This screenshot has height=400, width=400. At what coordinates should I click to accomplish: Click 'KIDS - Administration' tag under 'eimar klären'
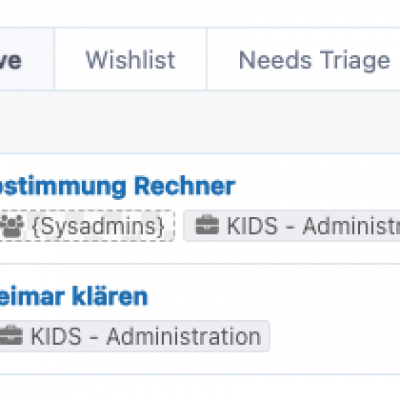134,336
